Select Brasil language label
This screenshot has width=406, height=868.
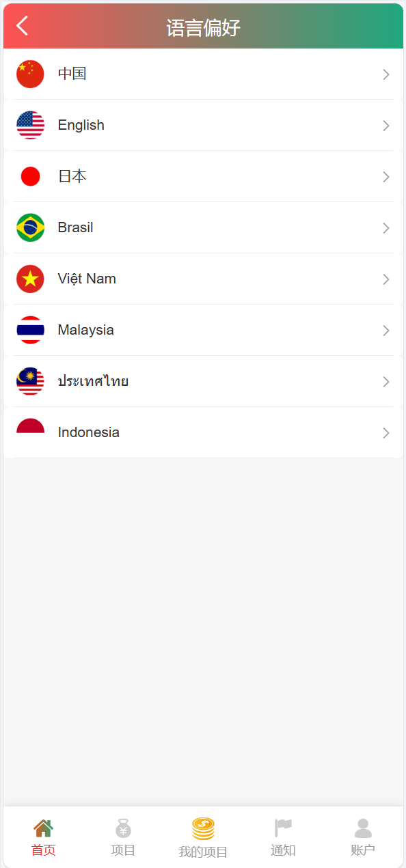pyautogui.click(x=76, y=227)
